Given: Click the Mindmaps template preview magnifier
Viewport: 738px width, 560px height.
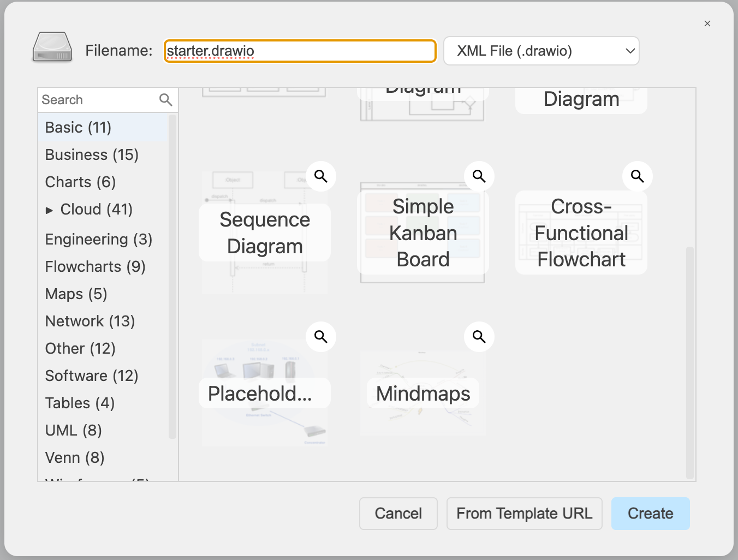Looking at the screenshot, I should (x=479, y=337).
